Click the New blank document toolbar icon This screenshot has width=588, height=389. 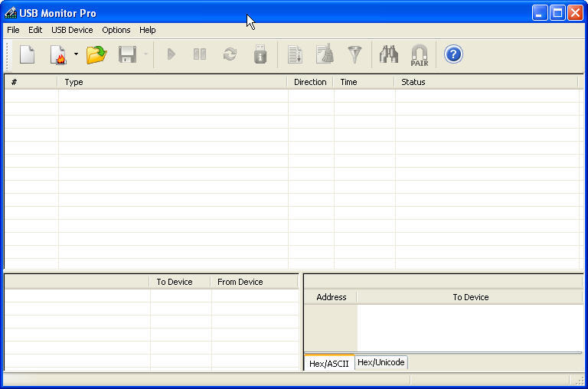(x=27, y=55)
